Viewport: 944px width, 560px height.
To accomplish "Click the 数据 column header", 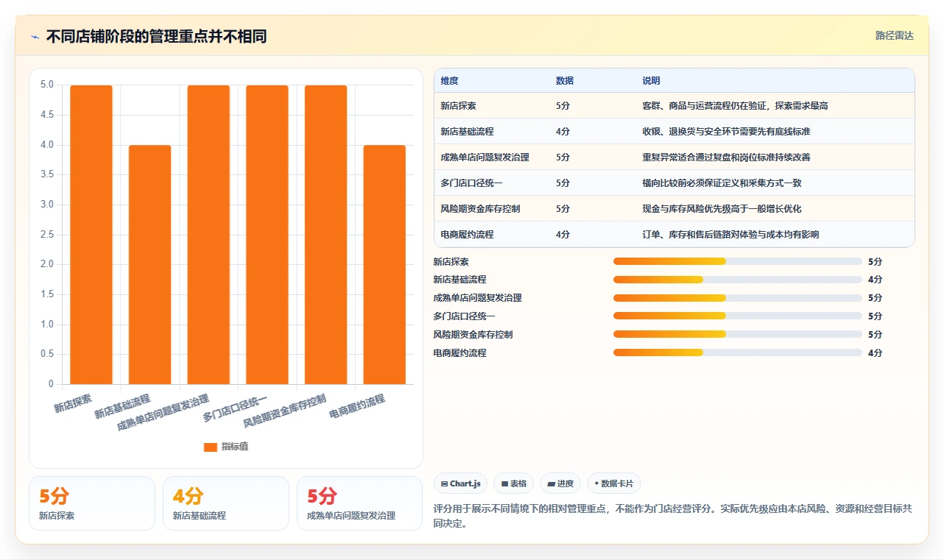I will 565,81.
